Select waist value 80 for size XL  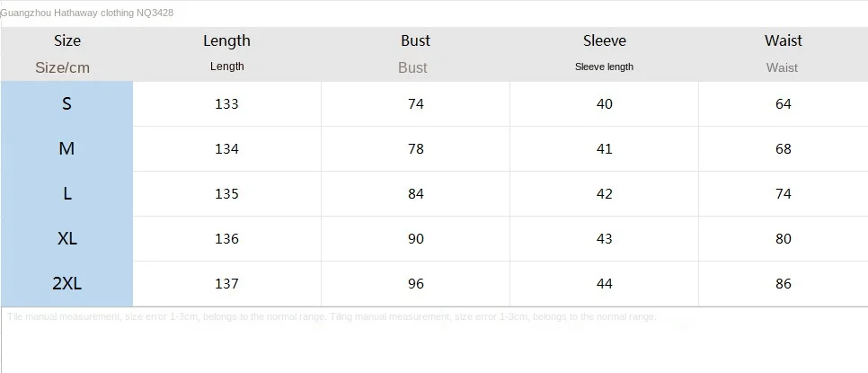pos(784,238)
